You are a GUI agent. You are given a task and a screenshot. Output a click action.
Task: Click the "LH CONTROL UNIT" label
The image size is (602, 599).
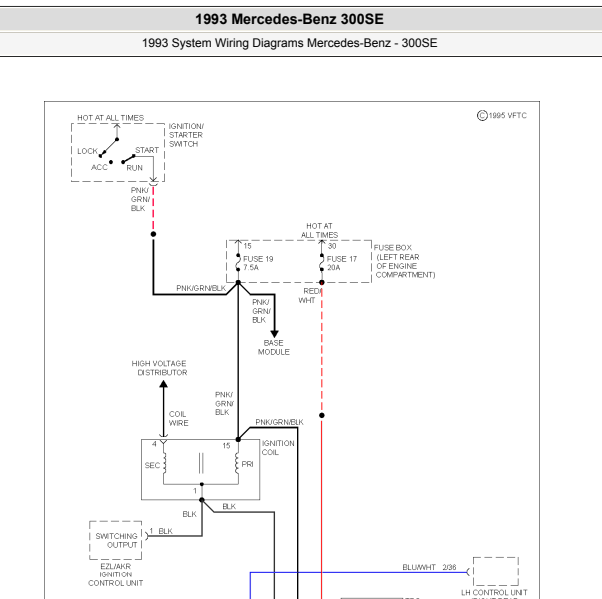(494, 592)
